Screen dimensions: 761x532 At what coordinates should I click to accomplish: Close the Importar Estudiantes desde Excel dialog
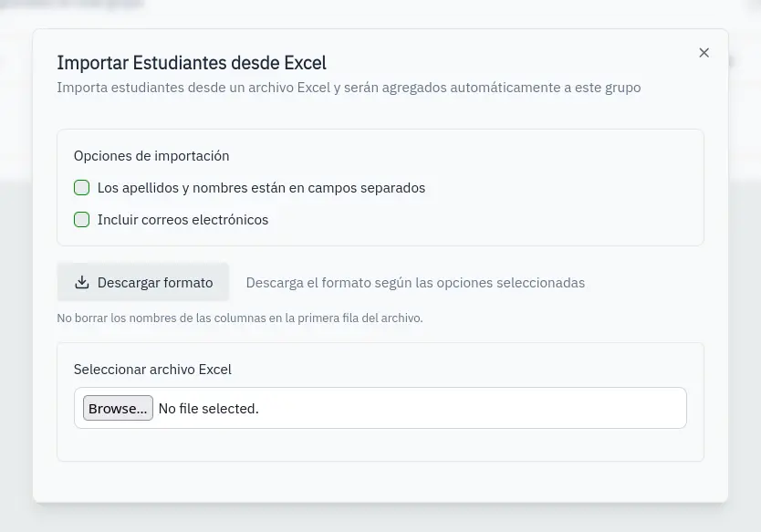[x=704, y=52]
